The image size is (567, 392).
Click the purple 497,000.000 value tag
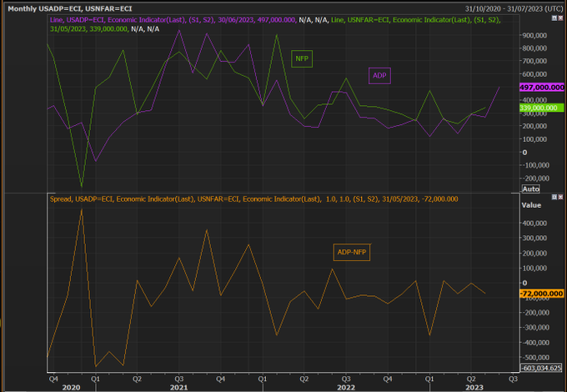(540, 87)
